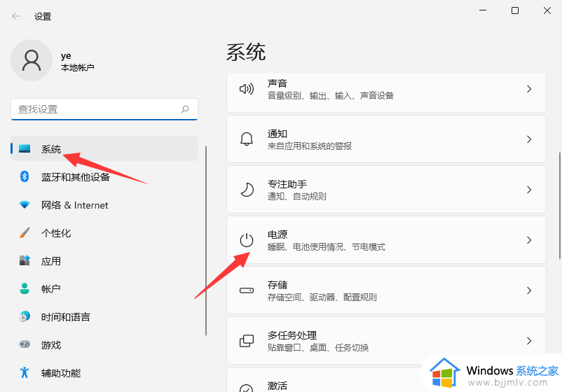Select the 应用 apps icon
This screenshot has height=392, width=562.
(25, 260)
